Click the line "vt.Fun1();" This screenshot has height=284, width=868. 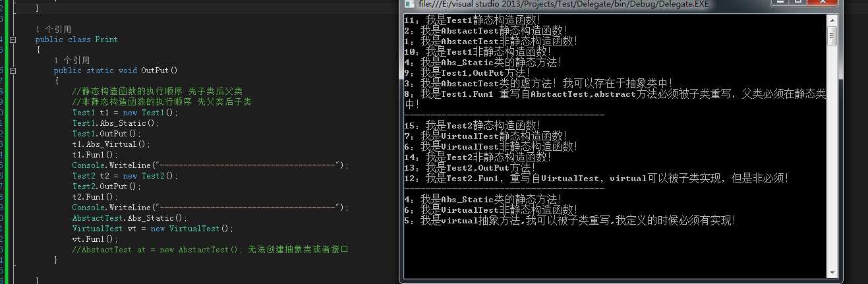tap(96, 239)
